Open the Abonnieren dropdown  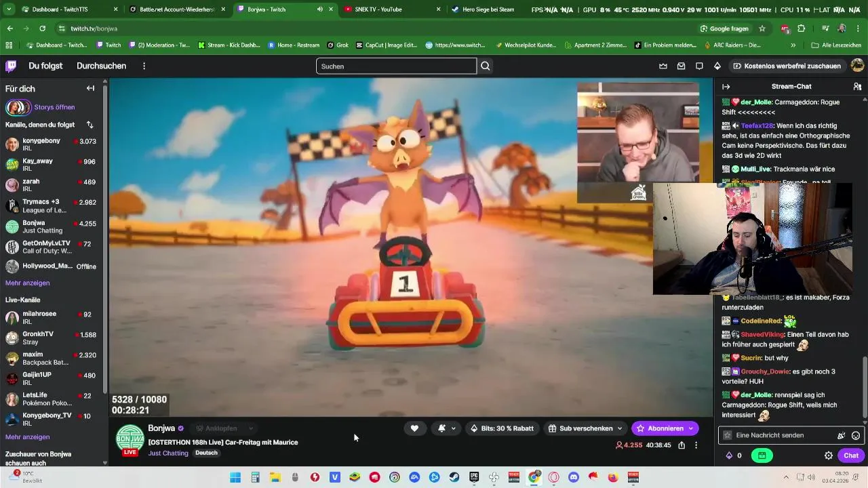pos(691,428)
